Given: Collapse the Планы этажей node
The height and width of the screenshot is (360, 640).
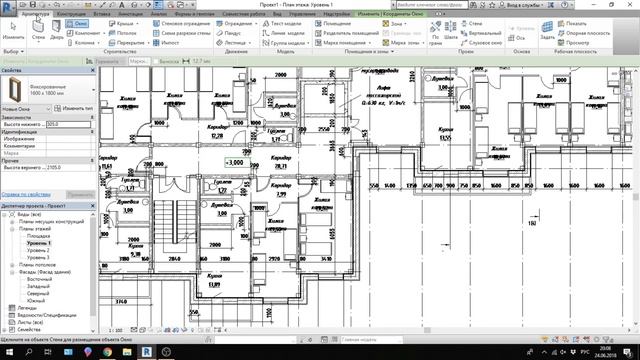Looking at the screenshot, I should [x=12, y=229].
